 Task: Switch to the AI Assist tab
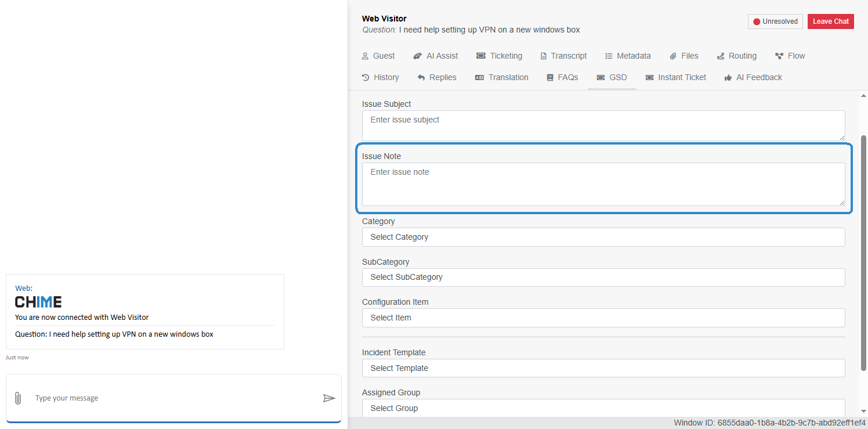coord(436,56)
